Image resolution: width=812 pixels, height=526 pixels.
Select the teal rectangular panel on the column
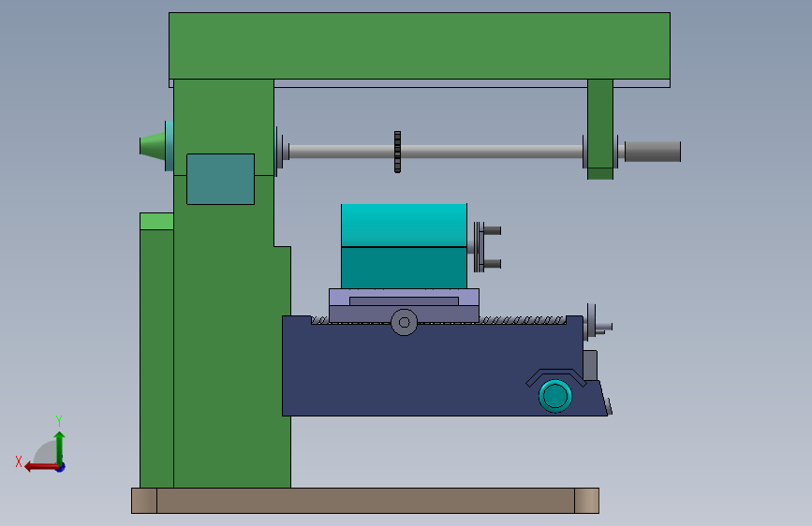(x=221, y=179)
